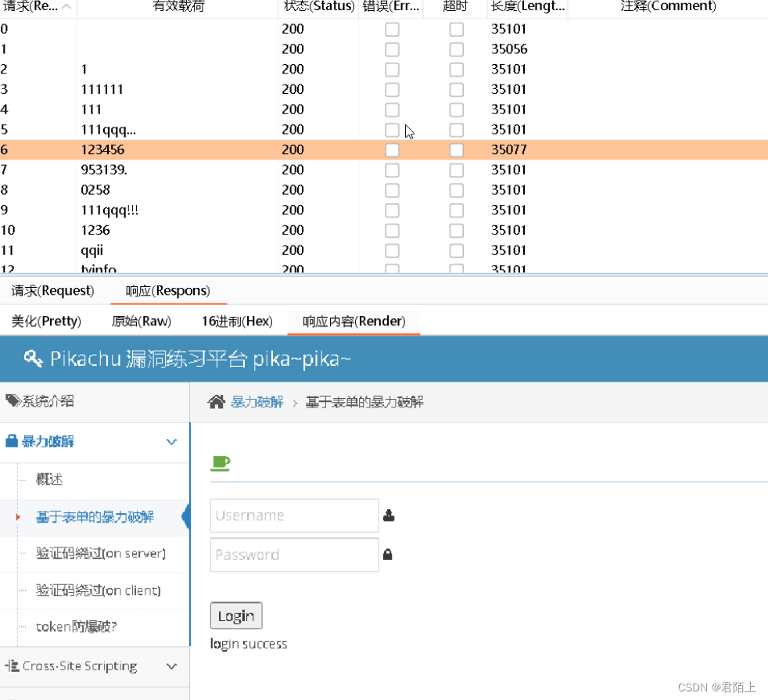The height and width of the screenshot is (700, 768).
Task: Select the payload cell 953139.
Action: pos(104,170)
